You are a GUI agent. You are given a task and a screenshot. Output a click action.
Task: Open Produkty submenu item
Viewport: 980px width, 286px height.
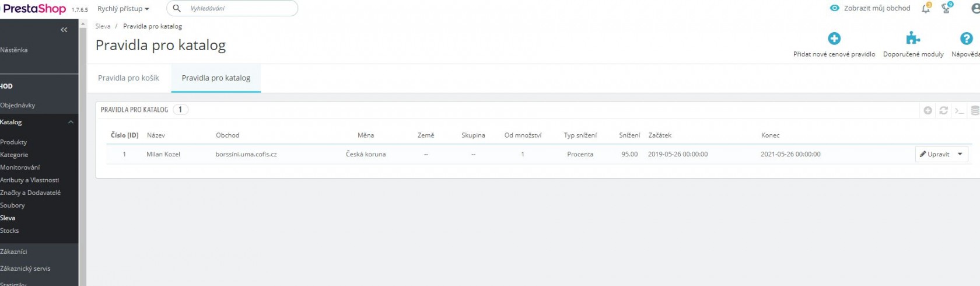[x=13, y=142]
